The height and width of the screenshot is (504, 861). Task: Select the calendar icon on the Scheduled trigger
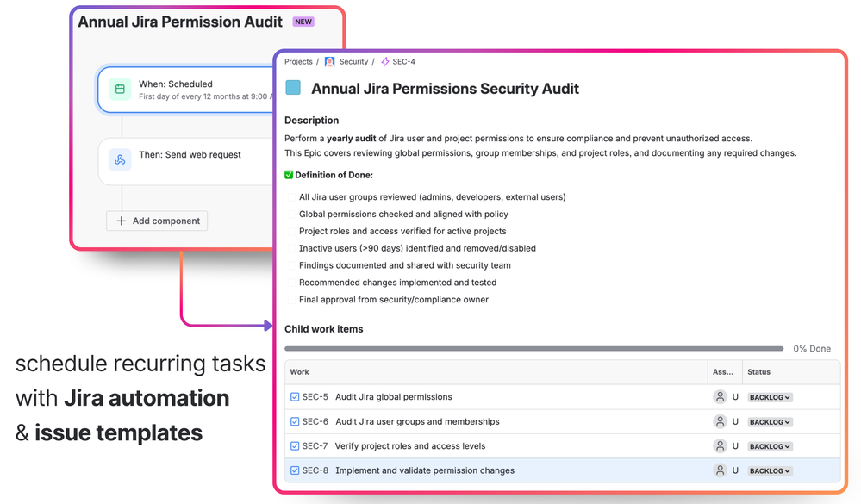coord(119,90)
